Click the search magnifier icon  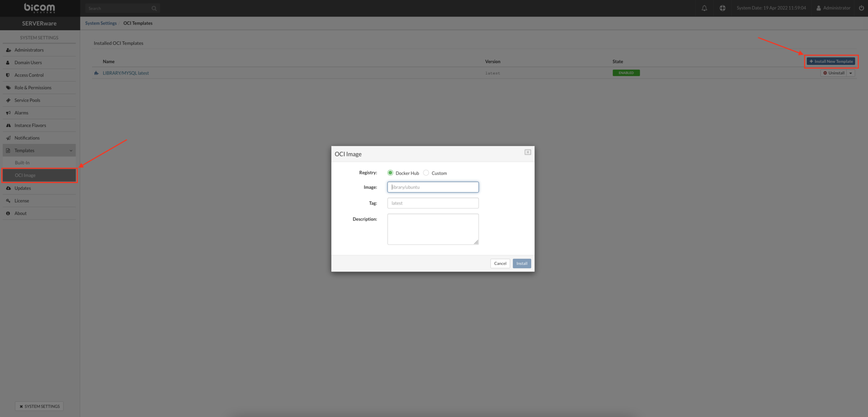[154, 9]
